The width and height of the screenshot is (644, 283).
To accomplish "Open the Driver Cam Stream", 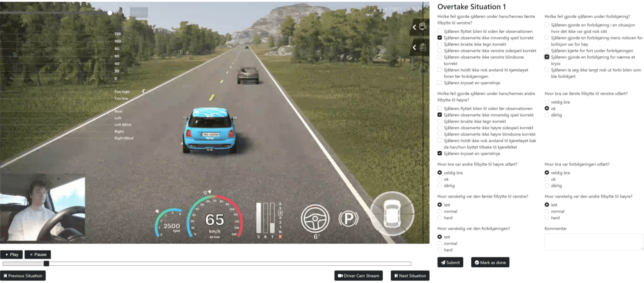I will [x=358, y=276].
